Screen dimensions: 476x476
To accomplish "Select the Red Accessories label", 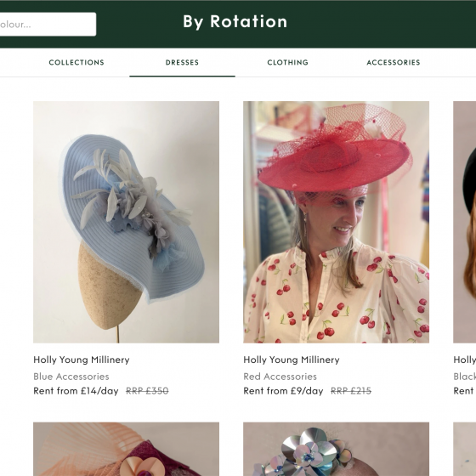I will tap(280, 377).
